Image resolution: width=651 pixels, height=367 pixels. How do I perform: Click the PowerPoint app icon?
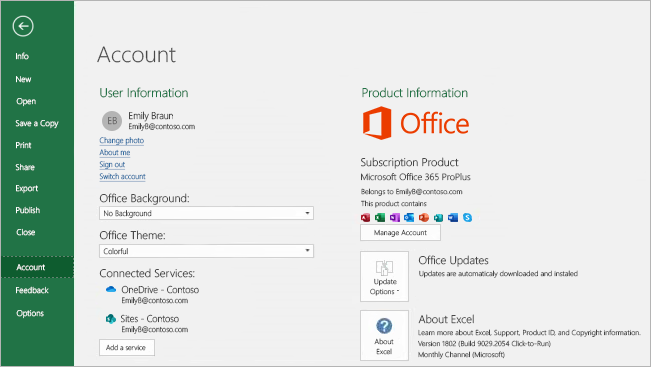coord(423,218)
